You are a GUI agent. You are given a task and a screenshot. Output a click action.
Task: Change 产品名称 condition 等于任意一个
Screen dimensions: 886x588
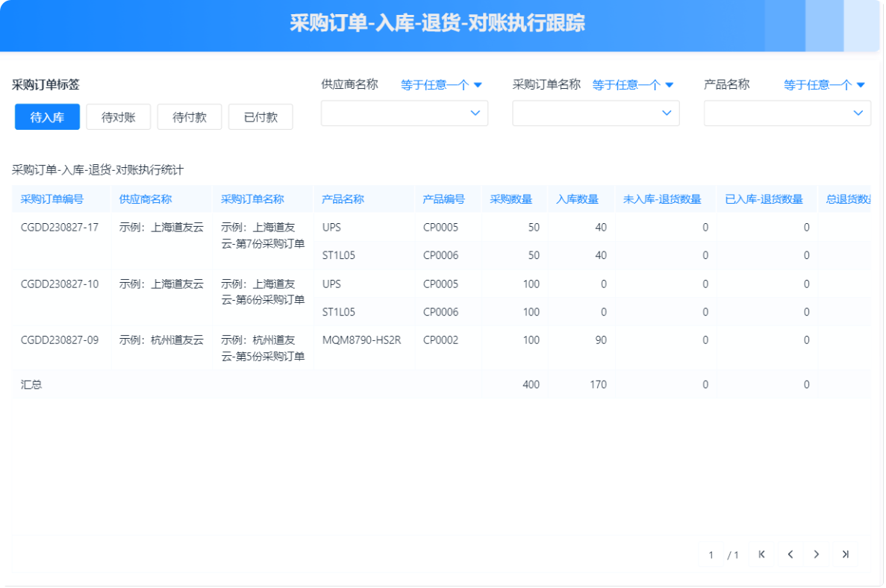pyautogui.click(x=824, y=85)
